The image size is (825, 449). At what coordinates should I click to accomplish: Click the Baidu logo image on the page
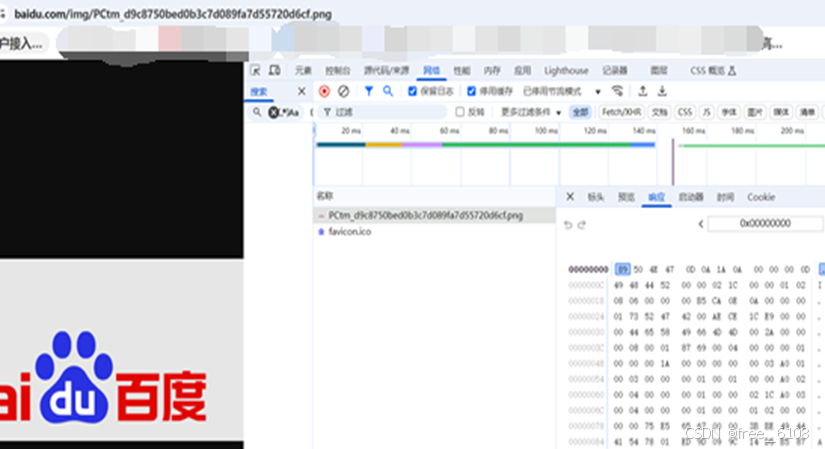click(x=103, y=377)
